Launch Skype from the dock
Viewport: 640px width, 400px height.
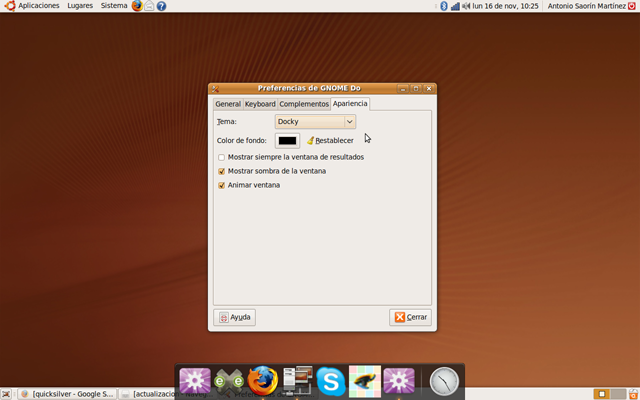331,381
